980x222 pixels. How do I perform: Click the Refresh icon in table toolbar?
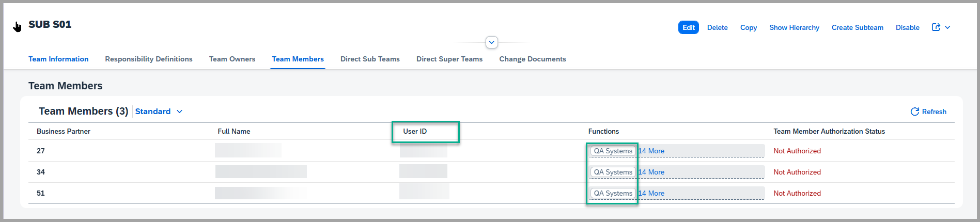tap(914, 112)
